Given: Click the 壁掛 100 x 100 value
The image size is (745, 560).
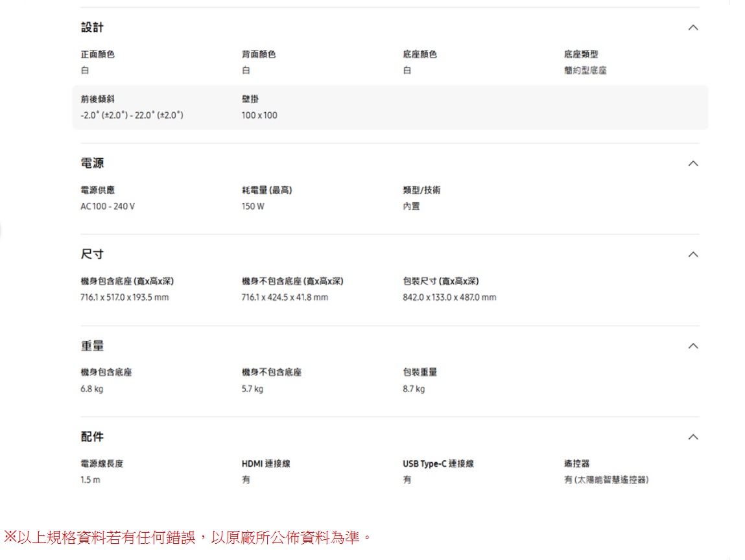Looking at the screenshot, I should [259, 115].
